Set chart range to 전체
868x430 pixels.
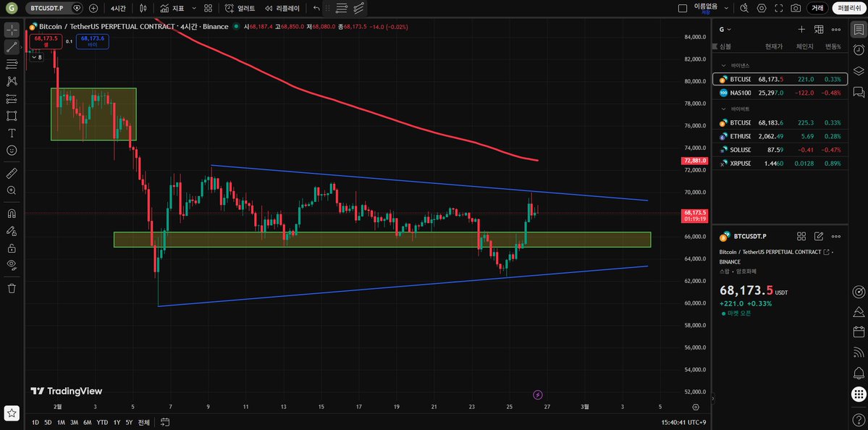(144, 422)
